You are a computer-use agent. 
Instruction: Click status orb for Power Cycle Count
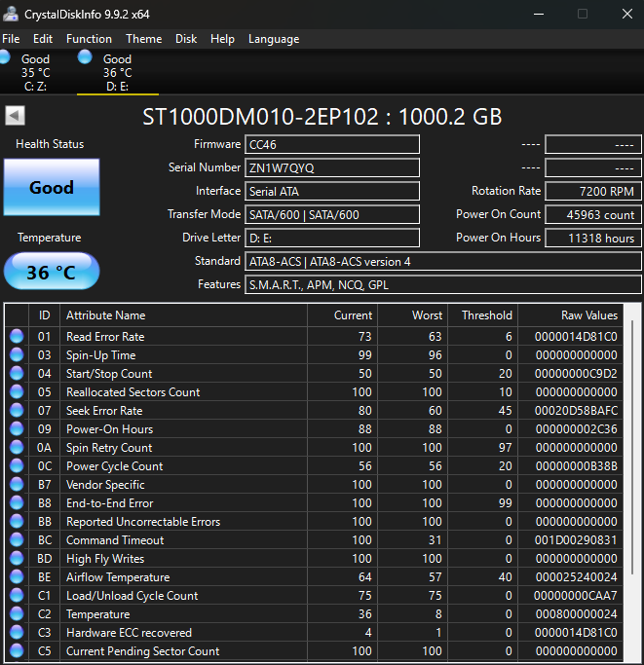(x=17, y=465)
